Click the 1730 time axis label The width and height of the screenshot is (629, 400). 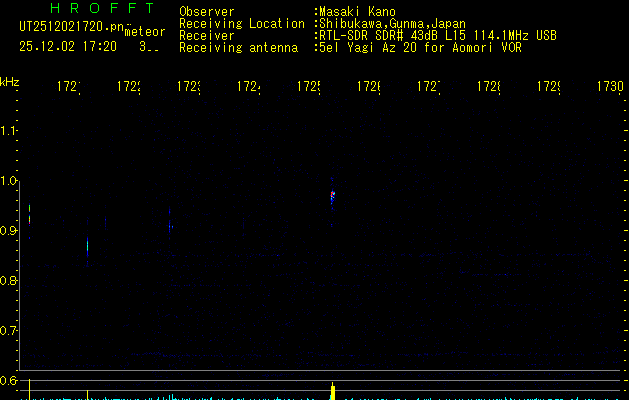(610, 86)
